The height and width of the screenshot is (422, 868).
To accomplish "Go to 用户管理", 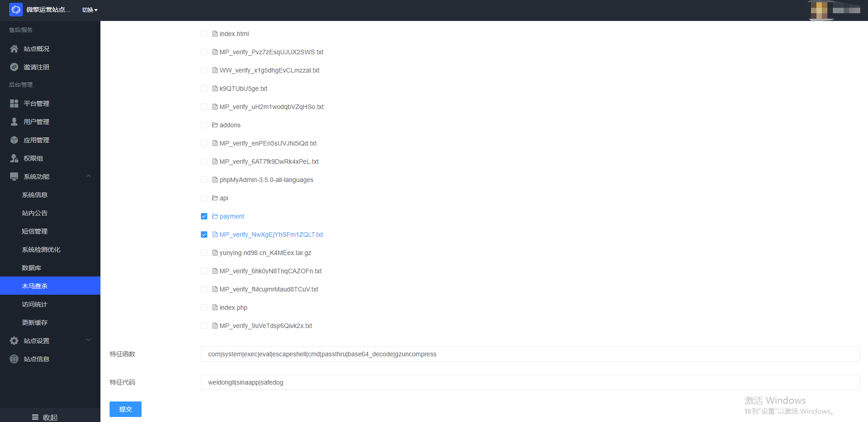I will [37, 122].
